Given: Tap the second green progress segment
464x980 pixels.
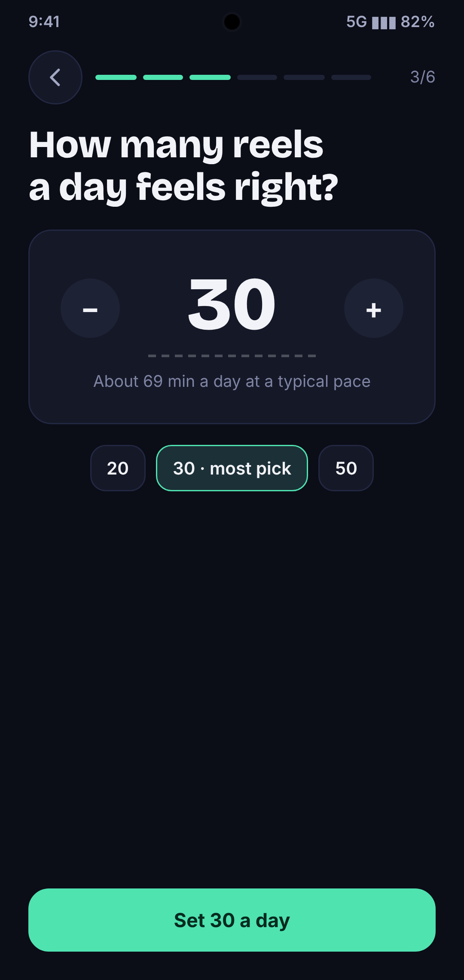Looking at the screenshot, I should [163, 77].
